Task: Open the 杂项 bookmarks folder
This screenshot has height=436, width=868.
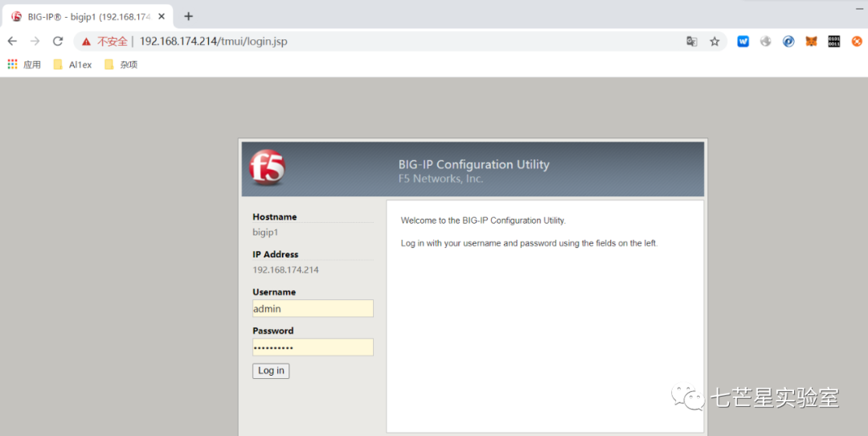Action: (121, 65)
